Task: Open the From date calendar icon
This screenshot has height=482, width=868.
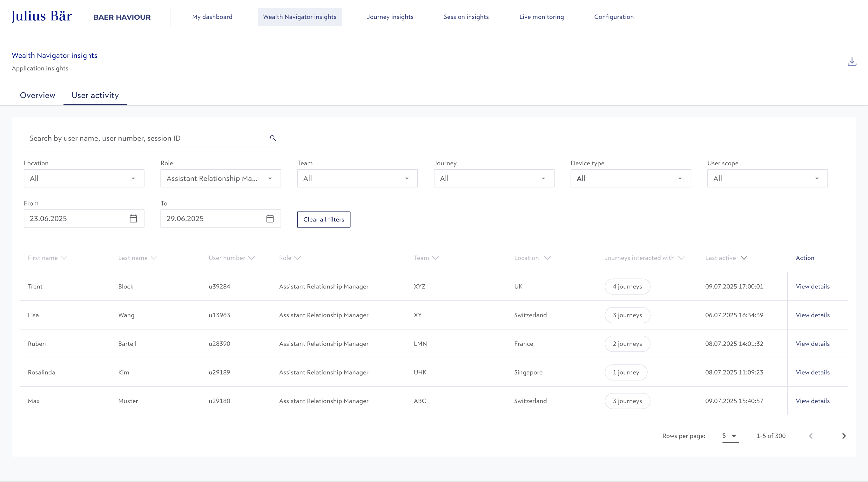Action: pos(133,218)
